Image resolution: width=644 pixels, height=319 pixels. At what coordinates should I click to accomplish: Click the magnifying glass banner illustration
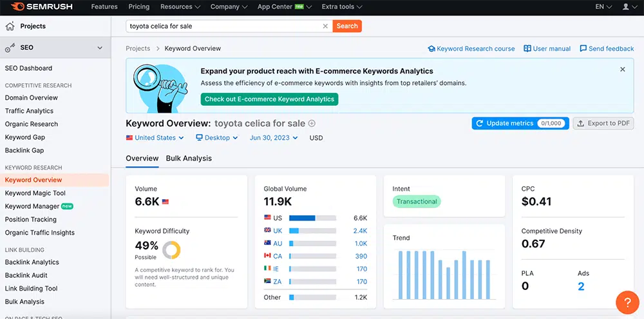tap(160, 88)
